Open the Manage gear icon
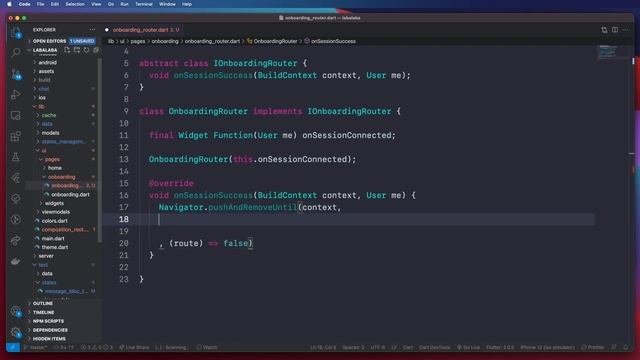 click(16, 333)
